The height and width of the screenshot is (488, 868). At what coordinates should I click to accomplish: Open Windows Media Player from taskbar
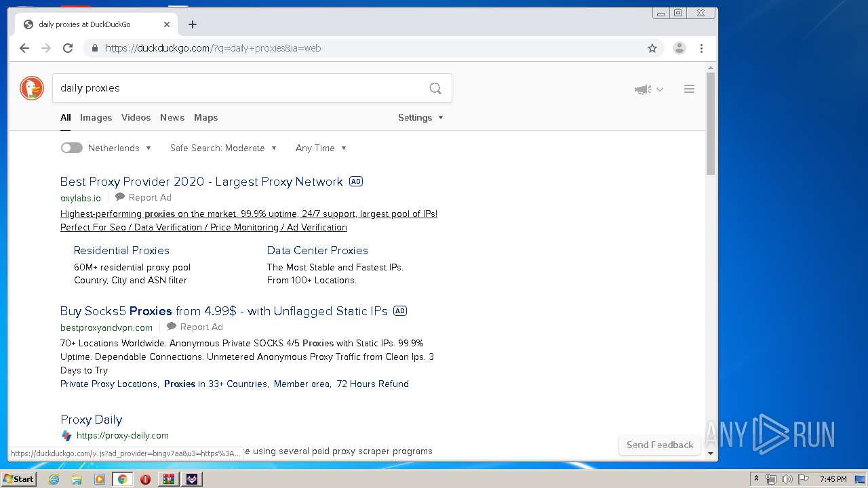pyautogui.click(x=100, y=479)
